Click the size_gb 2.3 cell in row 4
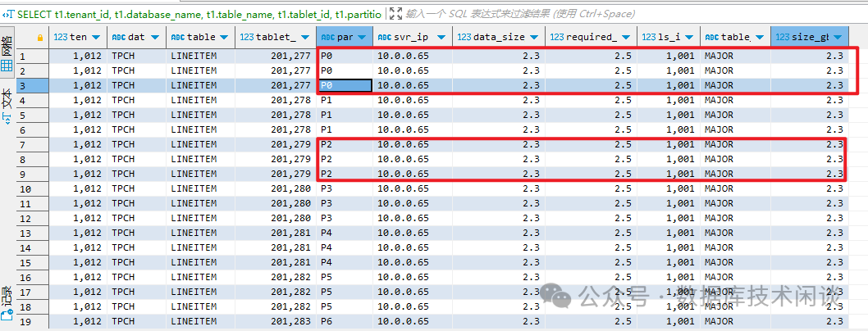Image resolution: width=868 pixels, height=331 pixels. point(810,101)
